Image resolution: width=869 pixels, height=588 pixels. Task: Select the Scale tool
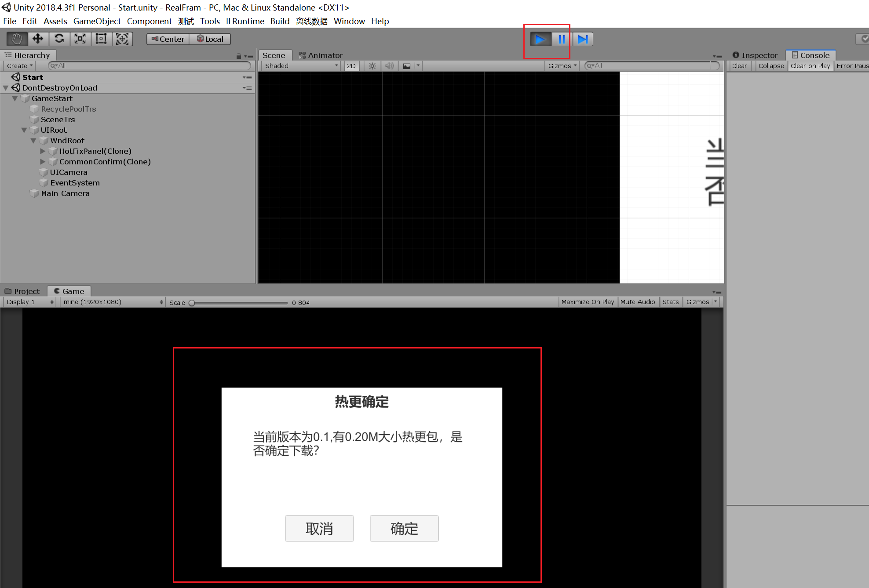pyautogui.click(x=80, y=39)
